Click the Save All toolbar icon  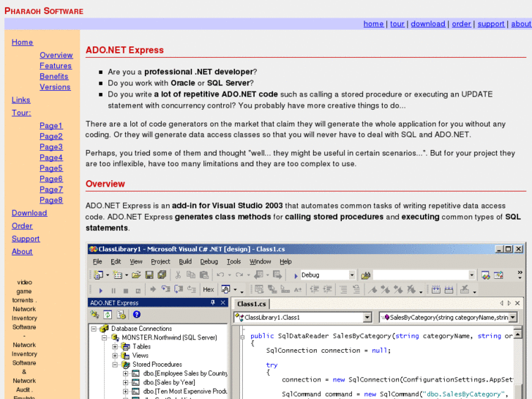click(162, 275)
